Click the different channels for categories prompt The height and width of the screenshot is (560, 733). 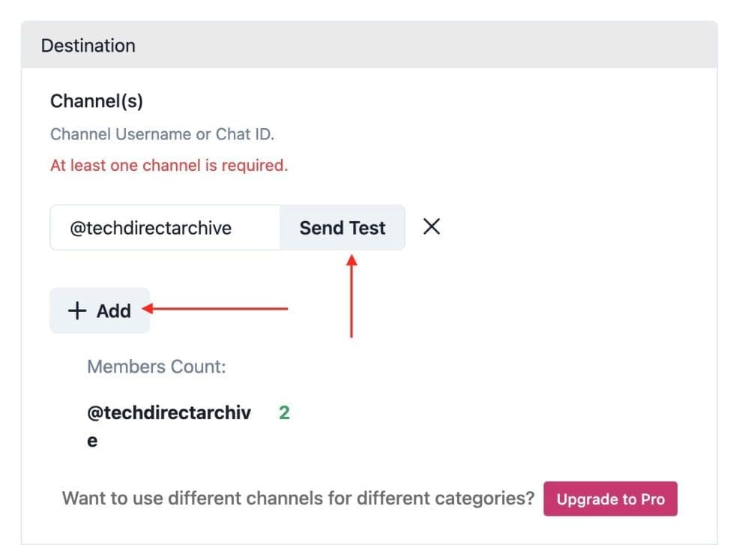pos(298,499)
